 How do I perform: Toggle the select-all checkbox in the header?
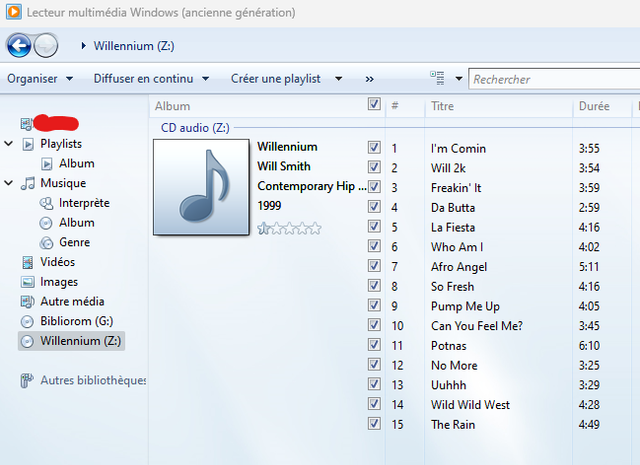click(374, 104)
